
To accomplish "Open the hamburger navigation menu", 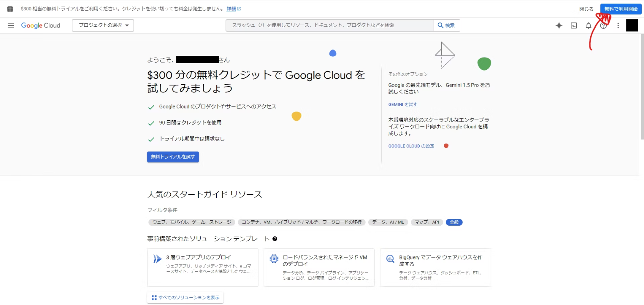I will tap(11, 25).
